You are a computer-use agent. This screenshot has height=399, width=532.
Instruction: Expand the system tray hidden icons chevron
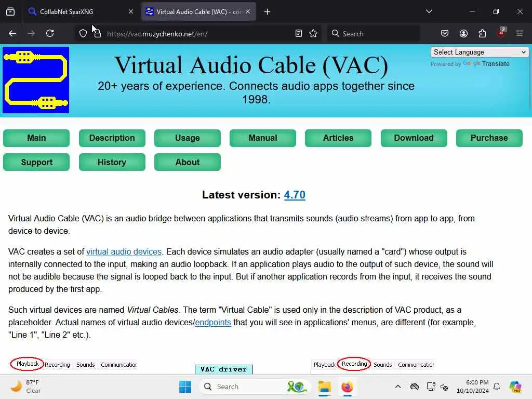pyautogui.click(x=398, y=387)
